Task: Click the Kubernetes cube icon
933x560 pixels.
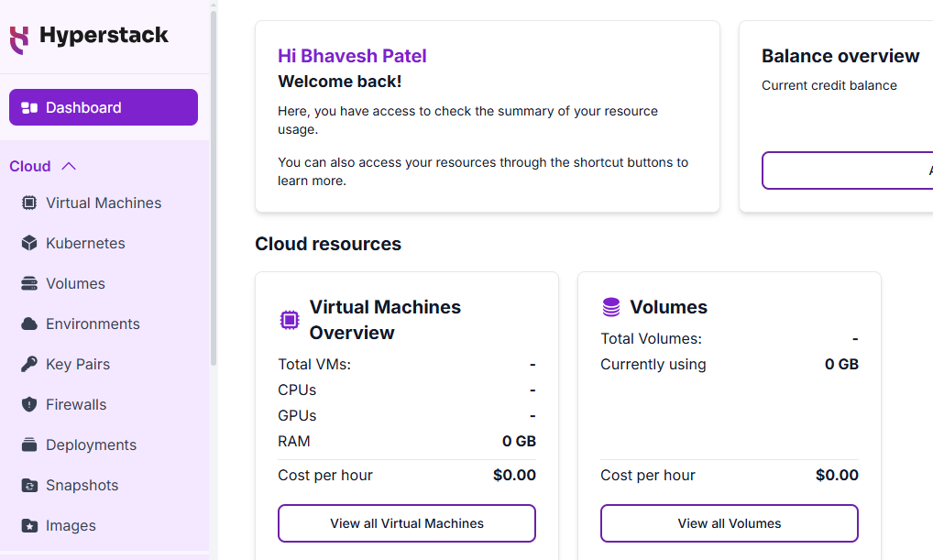Action: [29, 244]
